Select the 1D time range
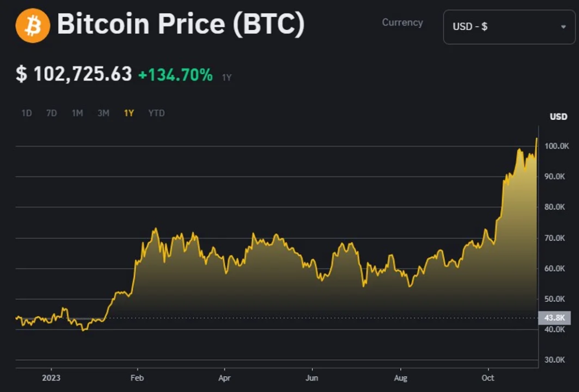579x392 pixels. (x=27, y=113)
